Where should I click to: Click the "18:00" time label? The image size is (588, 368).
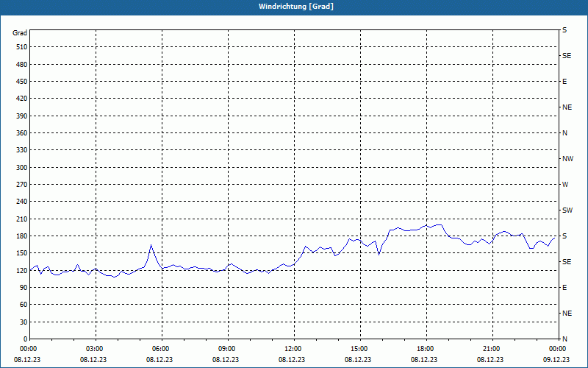[x=427, y=349]
